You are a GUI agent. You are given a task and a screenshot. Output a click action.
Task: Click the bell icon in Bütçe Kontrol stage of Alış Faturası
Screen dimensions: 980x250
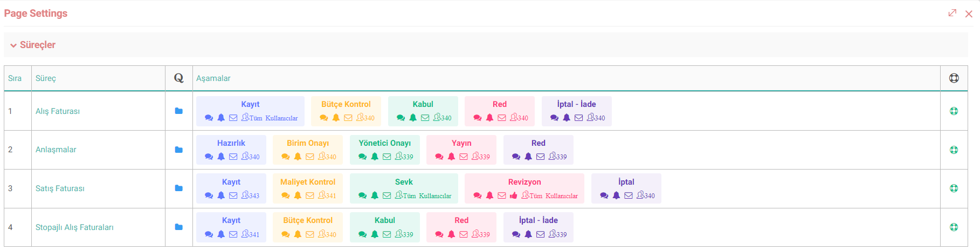pyautogui.click(x=336, y=118)
